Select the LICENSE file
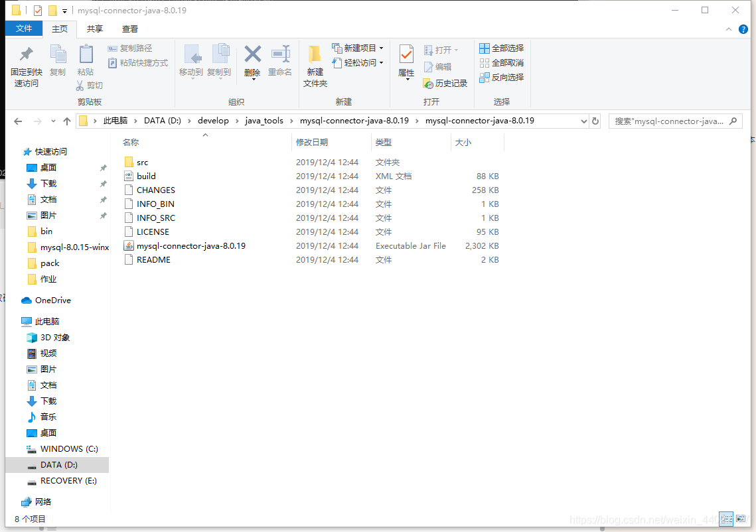The height and width of the screenshot is (532, 756). tap(153, 232)
